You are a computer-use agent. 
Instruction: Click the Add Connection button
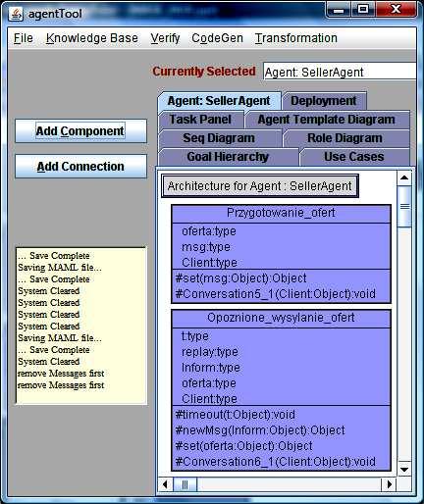80,167
